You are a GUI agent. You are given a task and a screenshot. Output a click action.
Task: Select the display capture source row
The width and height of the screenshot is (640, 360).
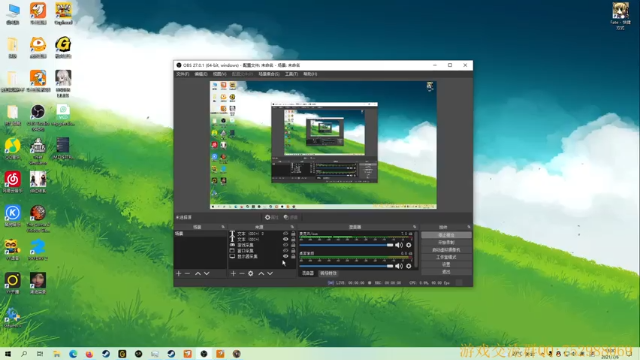(x=262, y=256)
